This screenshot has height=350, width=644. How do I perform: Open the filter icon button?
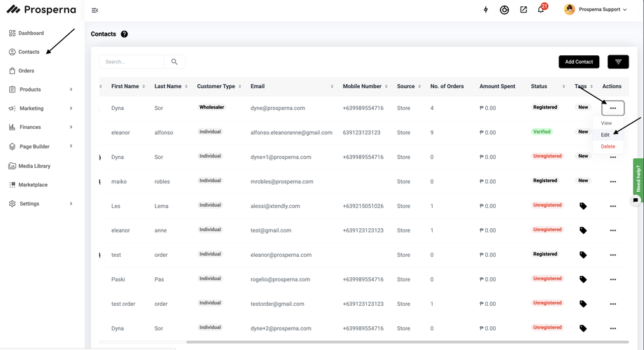coord(618,62)
